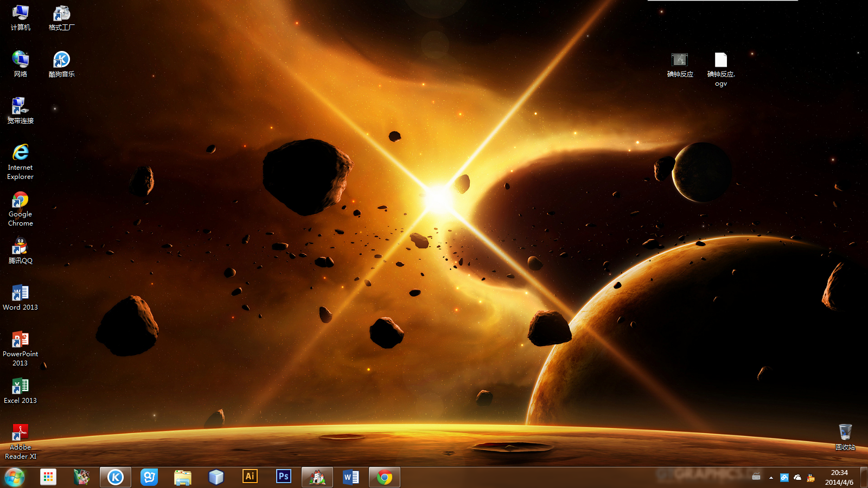Select the 计算机 desktop icon
The image size is (868, 488).
tap(21, 18)
